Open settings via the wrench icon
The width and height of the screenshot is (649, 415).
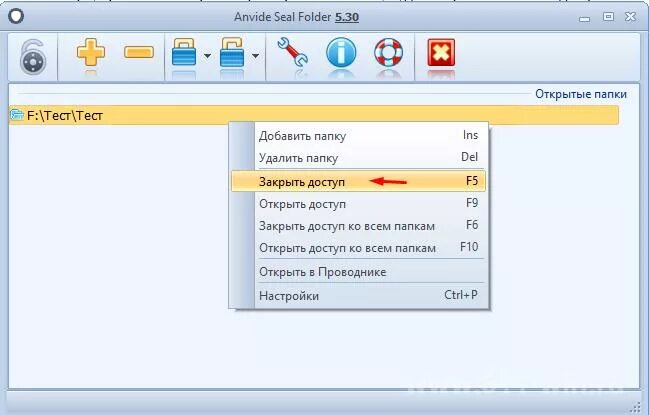tap(292, 53)
